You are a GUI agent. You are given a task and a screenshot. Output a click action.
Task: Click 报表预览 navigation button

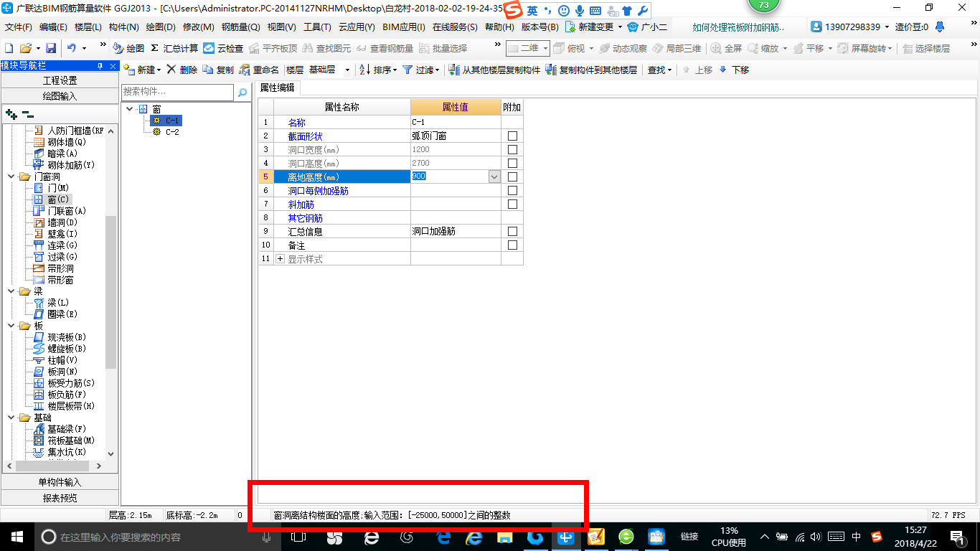(60, 497)
